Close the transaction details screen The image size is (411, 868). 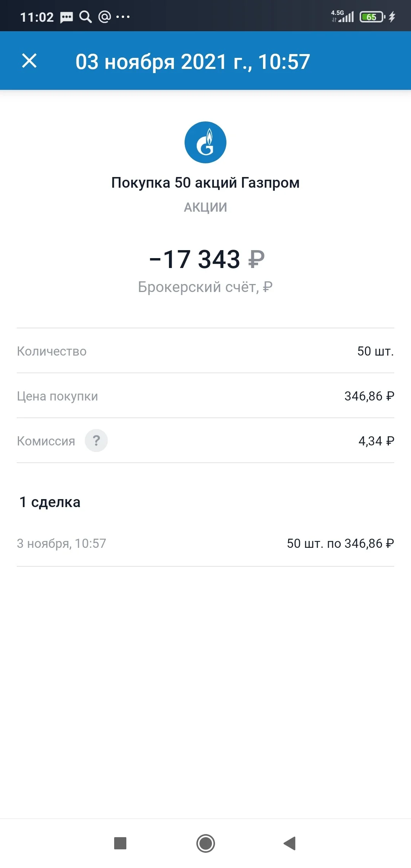(x=29, y=61)
